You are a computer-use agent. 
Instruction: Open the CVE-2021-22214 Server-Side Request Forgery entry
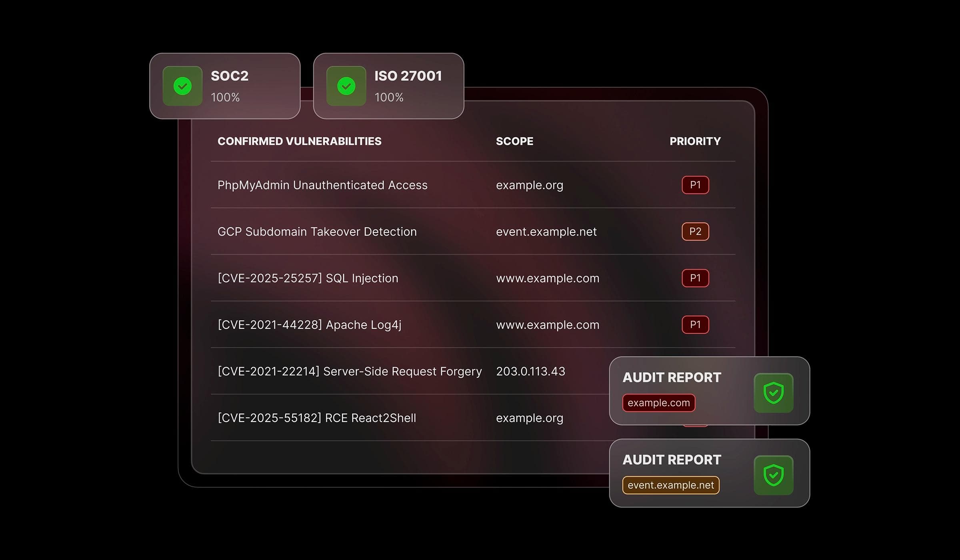coord(349,372)
